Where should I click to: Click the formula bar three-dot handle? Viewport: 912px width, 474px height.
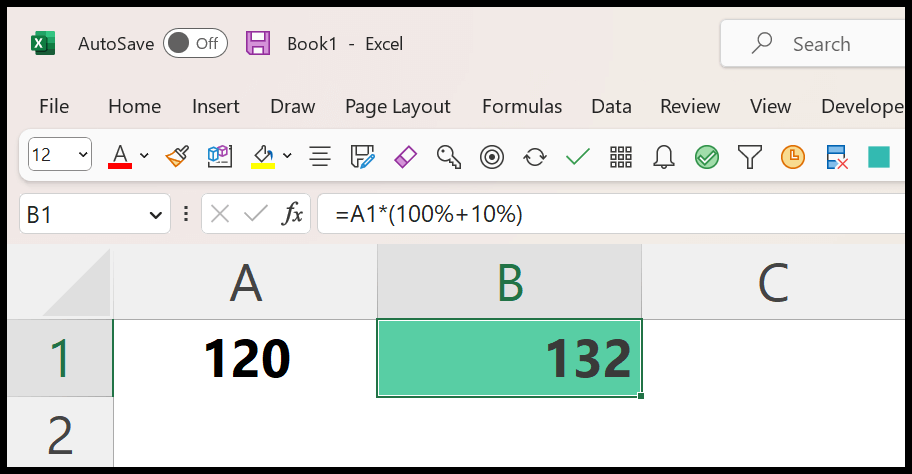186,214
